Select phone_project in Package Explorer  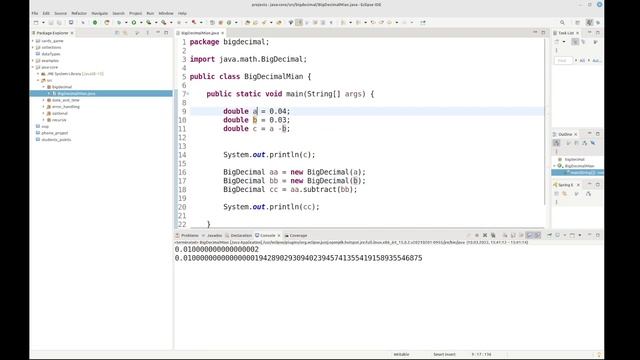[x=54, y=133]
